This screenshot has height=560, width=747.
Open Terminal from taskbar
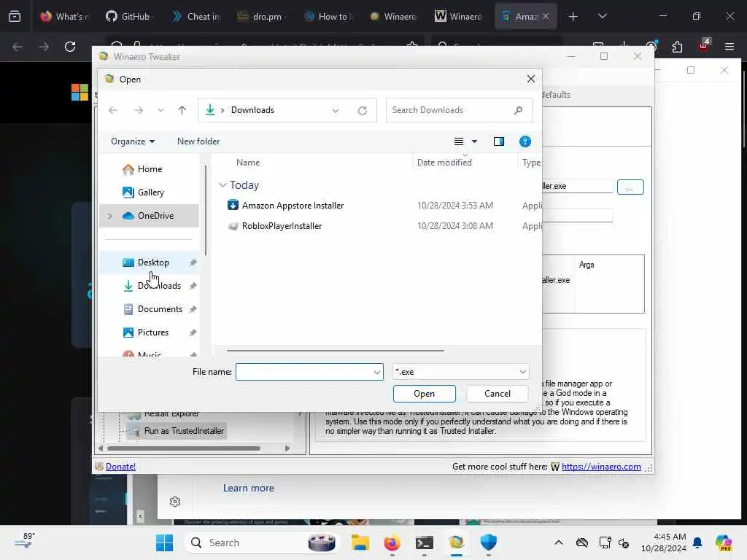pyautogui.click(x=424, y=542)
